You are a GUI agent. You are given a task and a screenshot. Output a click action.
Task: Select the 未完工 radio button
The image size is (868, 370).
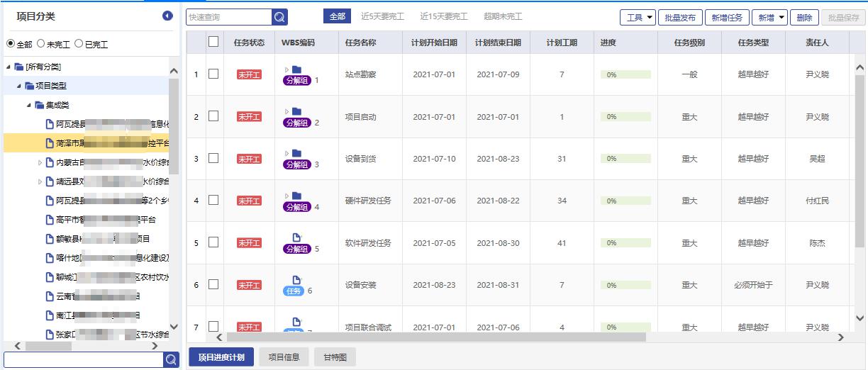click(41, 44)
